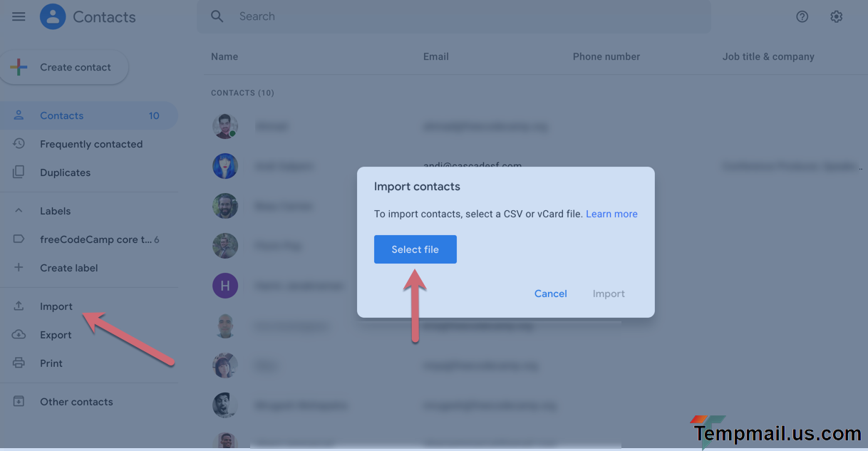Click the Create contact button

tap(65, 68)
